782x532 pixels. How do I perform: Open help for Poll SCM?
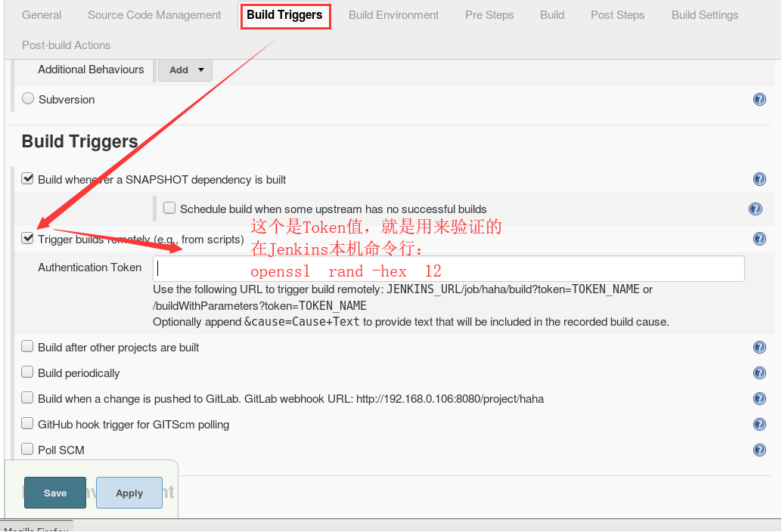pyautogui.click(x=759, y=450)
